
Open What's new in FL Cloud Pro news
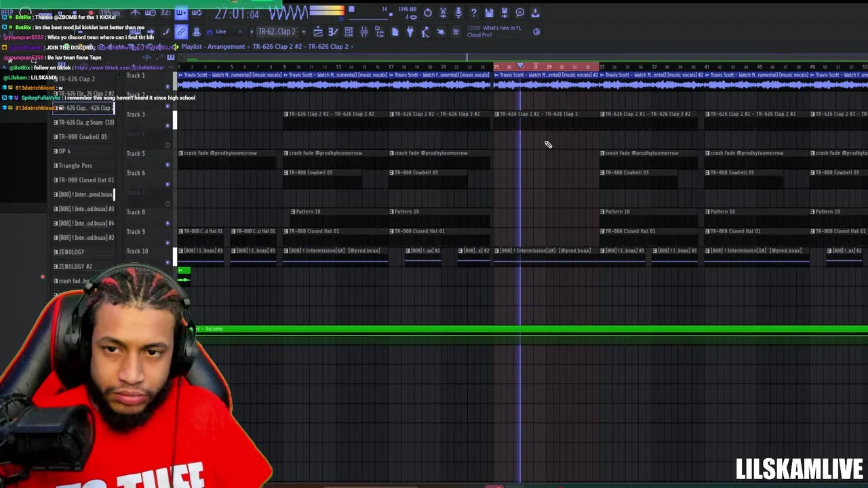[494, 31]
